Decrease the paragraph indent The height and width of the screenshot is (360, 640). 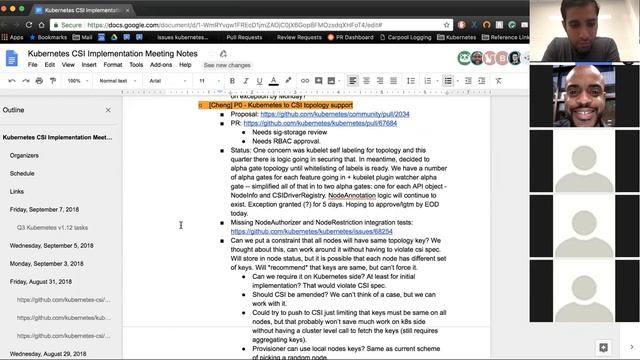point(468,81)
